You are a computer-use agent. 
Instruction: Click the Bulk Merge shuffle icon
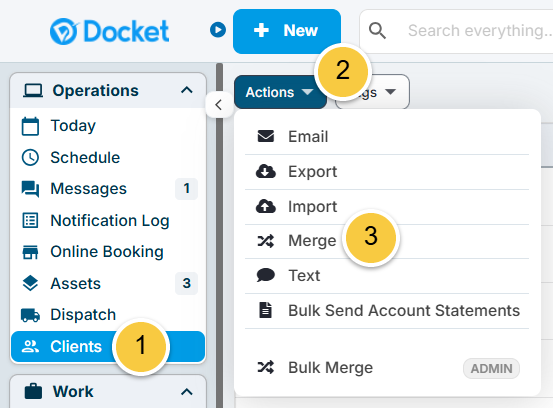[x=266, y=367]
